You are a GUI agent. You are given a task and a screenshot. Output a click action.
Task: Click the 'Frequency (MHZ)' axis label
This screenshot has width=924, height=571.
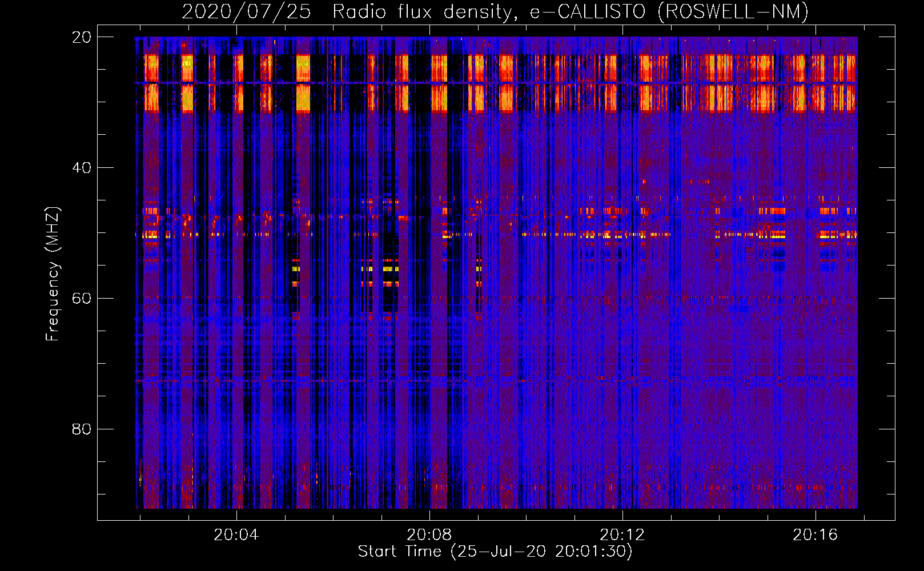53,274
